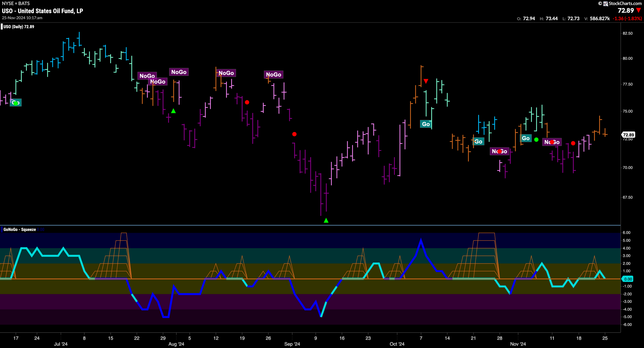Click the red down-triangle marker near Oct 7
Screen dimensions: 644x348
[x=426, y=81]
